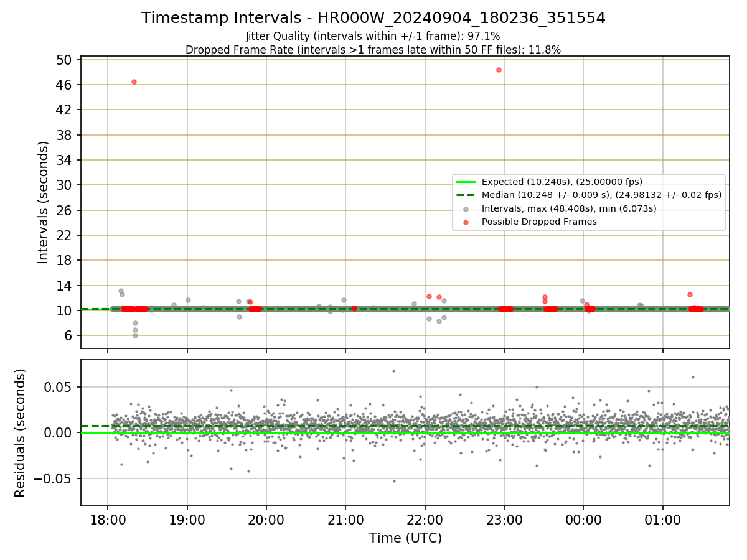
Task: Click the 'Time (UTC)' x-axis label
Action: click(x=405, y=538)
